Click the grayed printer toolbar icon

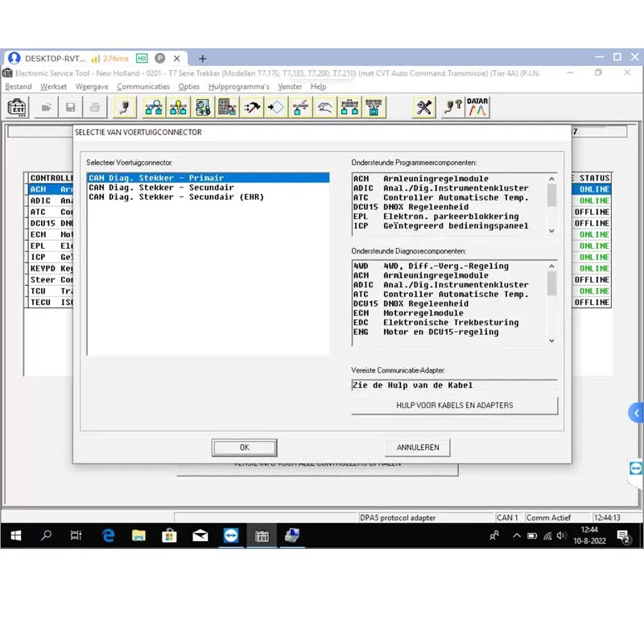pyautogui.click(x=95, y=108)
